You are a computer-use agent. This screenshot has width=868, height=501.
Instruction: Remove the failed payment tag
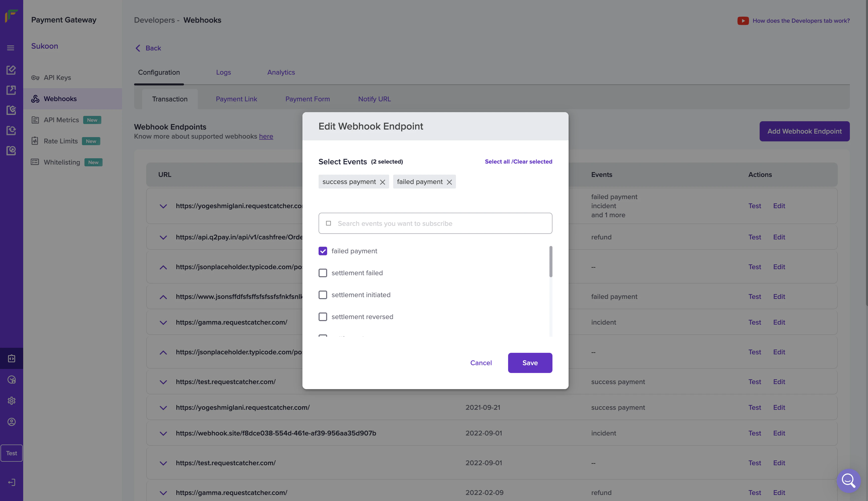click(x=449, y=182)
